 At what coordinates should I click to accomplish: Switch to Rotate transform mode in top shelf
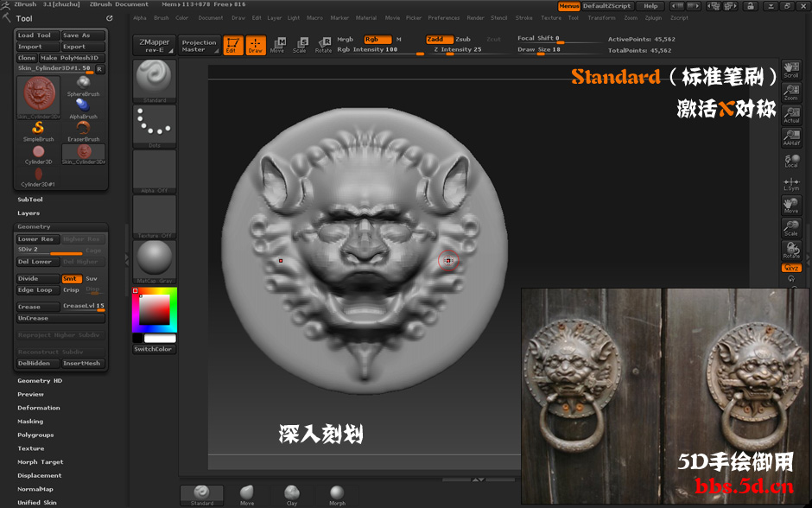(x=323, y=45)
